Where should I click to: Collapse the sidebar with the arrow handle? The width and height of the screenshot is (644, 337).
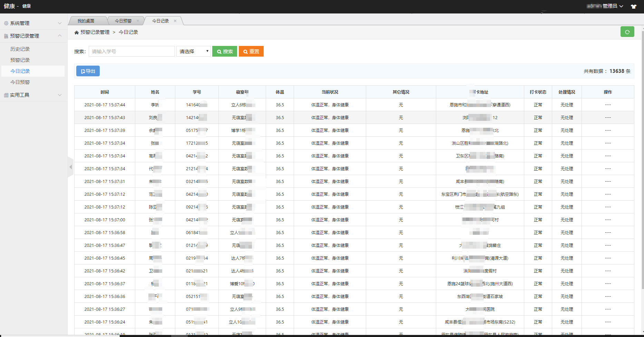pos(70,167)
